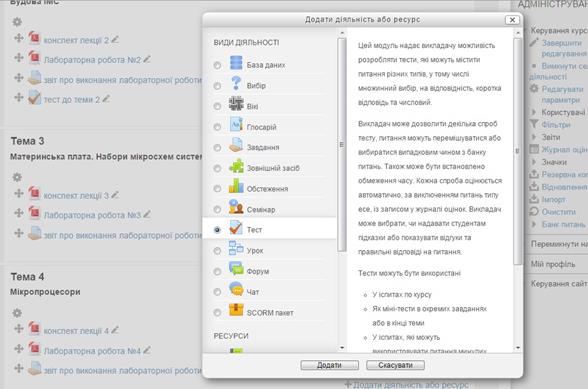Click edit pencil next to Лабораторна робота №2
The image size is (588, 389).
click(x=147, y=59)
